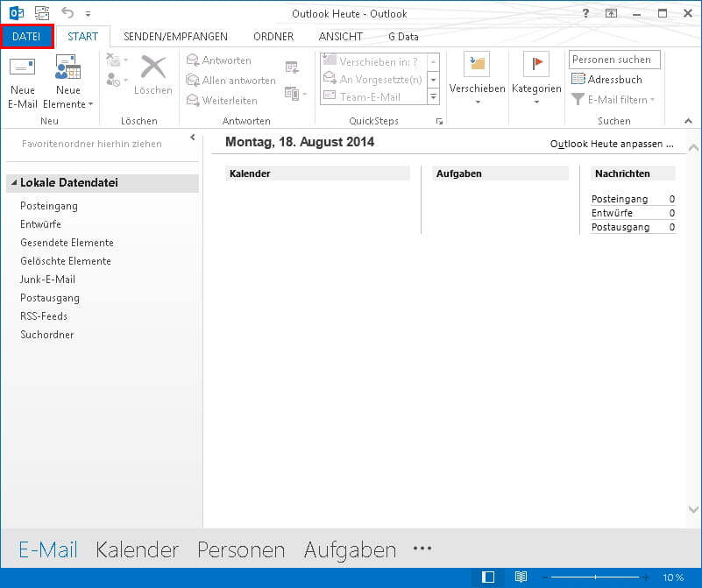Image resolution: width=702 pixels, height=588 pixels.
Task: Switch to Personen navigation module
Action: [x=241, y=549]
